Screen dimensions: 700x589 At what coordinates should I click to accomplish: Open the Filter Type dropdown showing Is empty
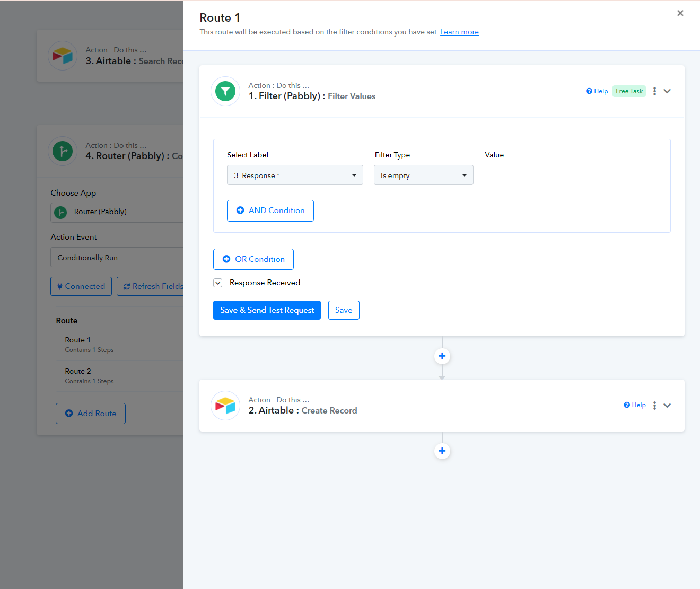(424, 175)
